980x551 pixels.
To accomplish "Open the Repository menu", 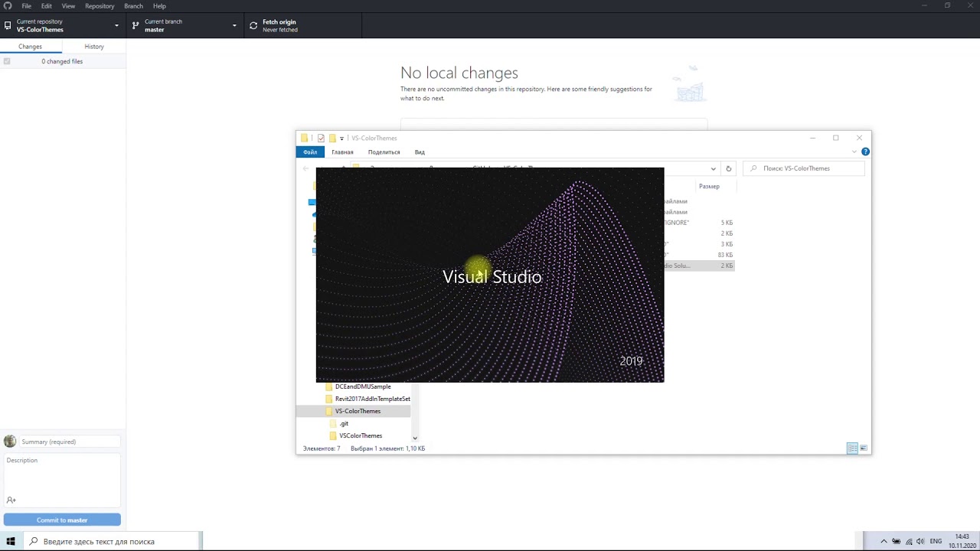I will tap(100, 6).
